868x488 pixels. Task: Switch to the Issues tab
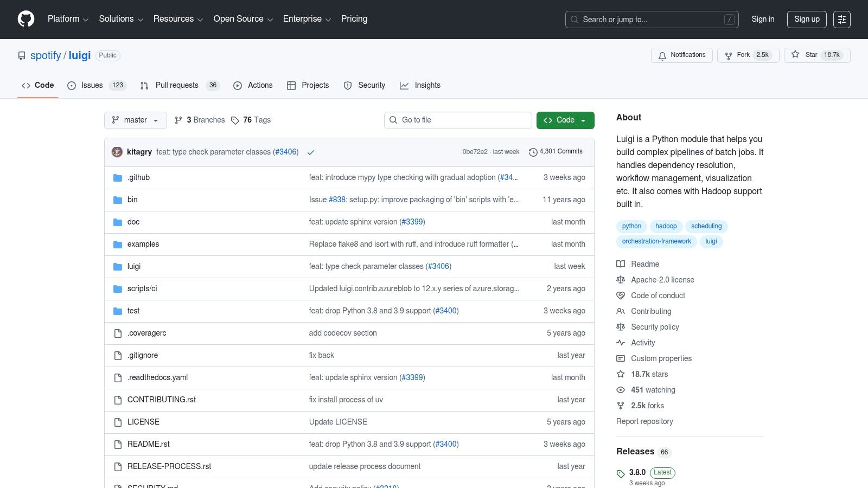click(97, 85)
